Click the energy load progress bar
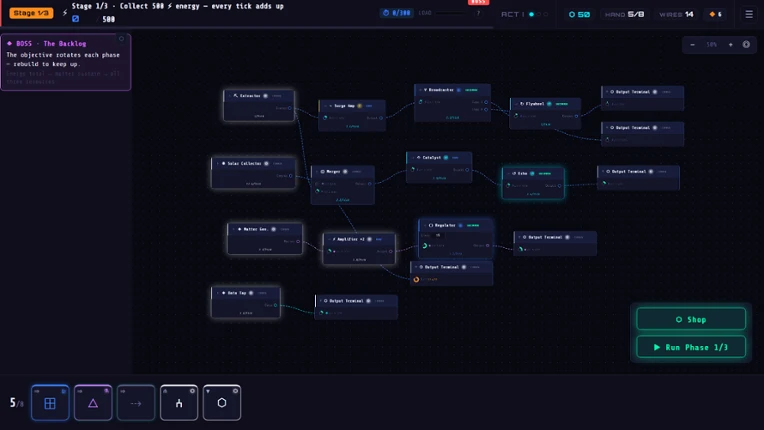764x430 pixels. pos(451,13)
